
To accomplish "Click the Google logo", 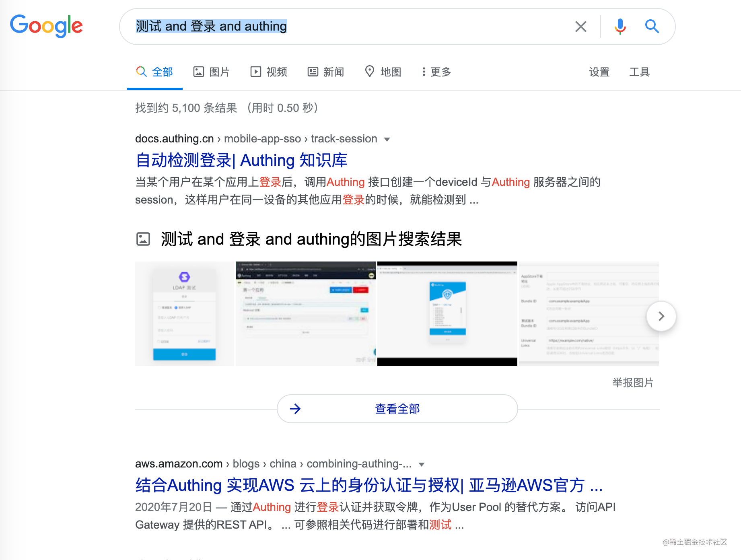I will click(46, 26).
